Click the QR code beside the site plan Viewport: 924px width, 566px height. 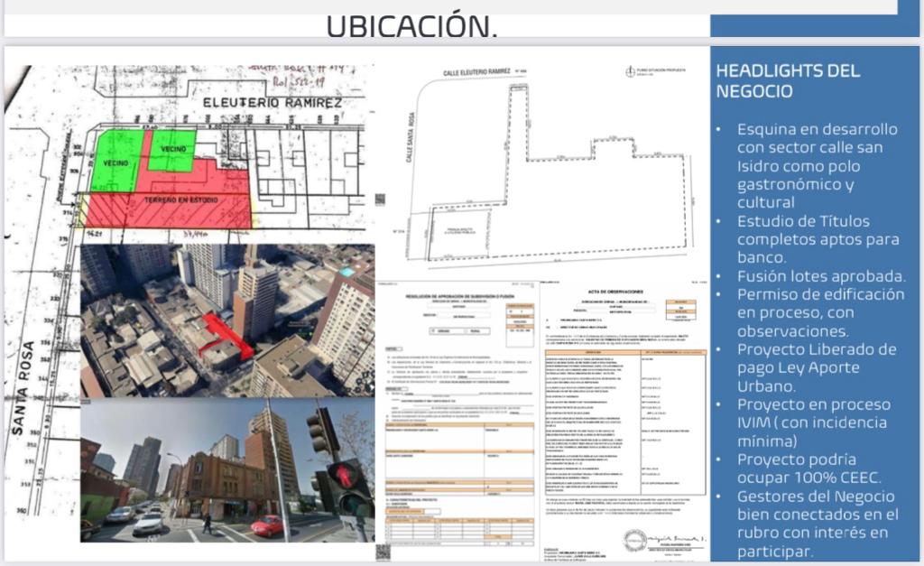pyautogui.click(x=380, y=199)
